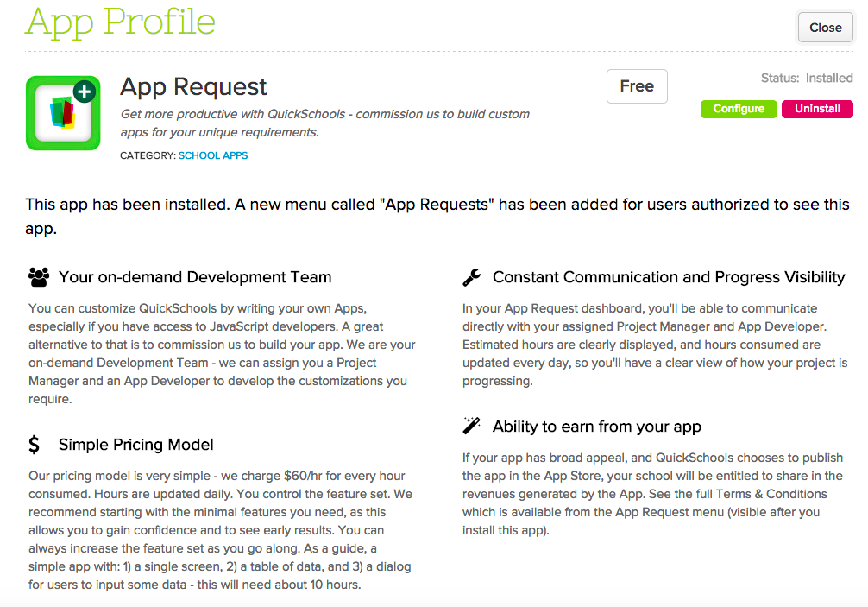
Task: Click the Constant Communication and Progress Visibility heading
Action: click(x=669, y=277)
